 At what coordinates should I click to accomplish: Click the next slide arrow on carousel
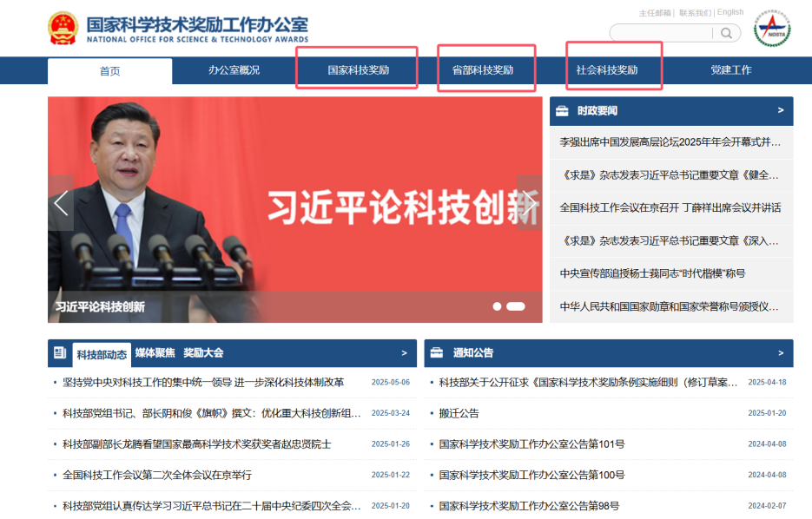pyautogui.click(x=529, y=203)
